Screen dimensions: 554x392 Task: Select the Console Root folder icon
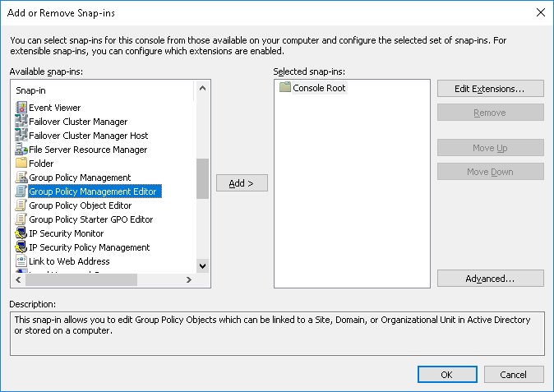(285, 87)
